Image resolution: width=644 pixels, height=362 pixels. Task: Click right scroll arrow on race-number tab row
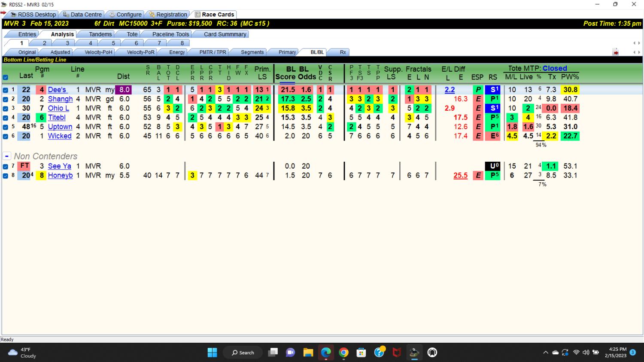click(x=639, y=43)
